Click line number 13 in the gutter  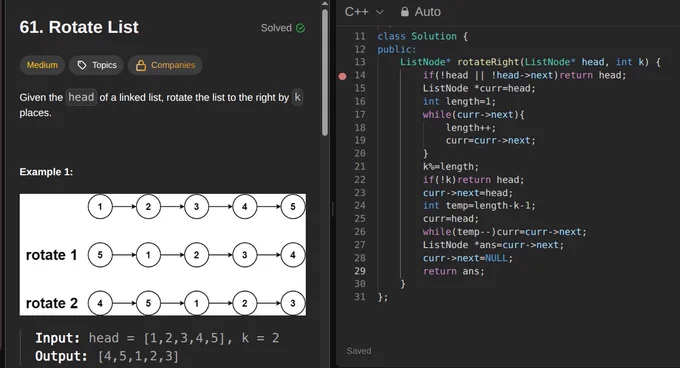360,62
